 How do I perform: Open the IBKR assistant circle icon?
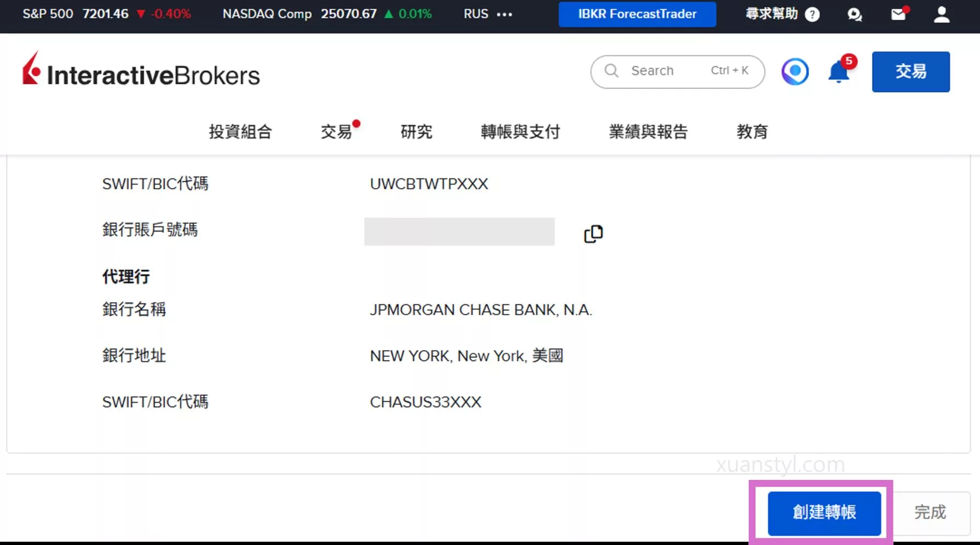[795, 71]
